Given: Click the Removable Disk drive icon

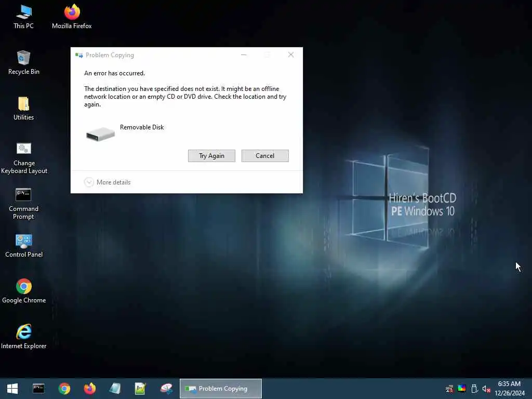Looking at the screenshot, I should click(x=100, y=134).
